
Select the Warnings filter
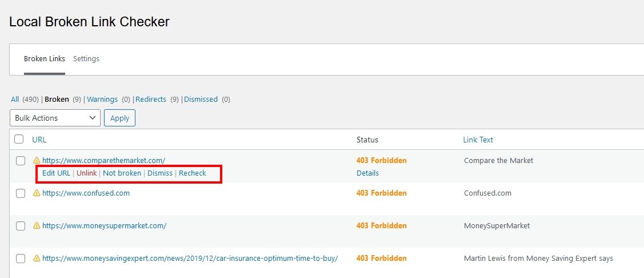click(x=102, y=99)
